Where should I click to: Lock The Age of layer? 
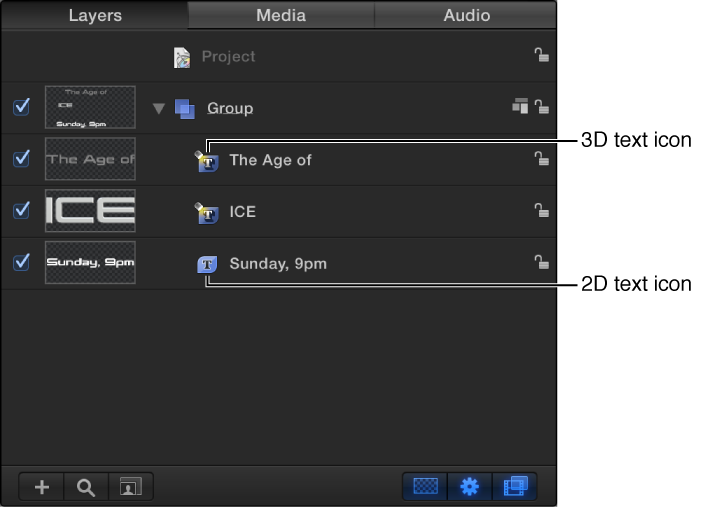[x=541, y=158]
